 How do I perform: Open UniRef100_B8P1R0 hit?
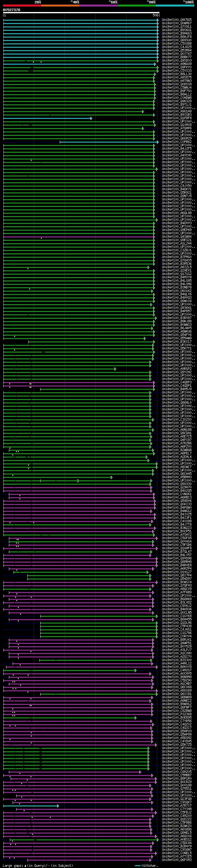[x=176, y=779]
